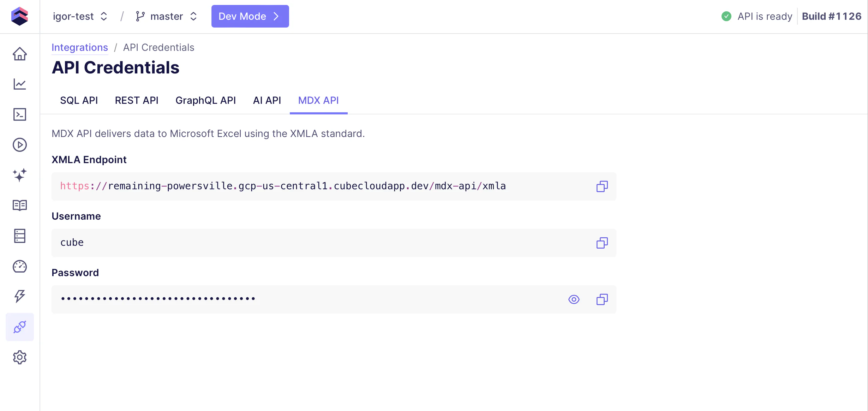Click the circular play icon in sidebar

pos(20,145)
